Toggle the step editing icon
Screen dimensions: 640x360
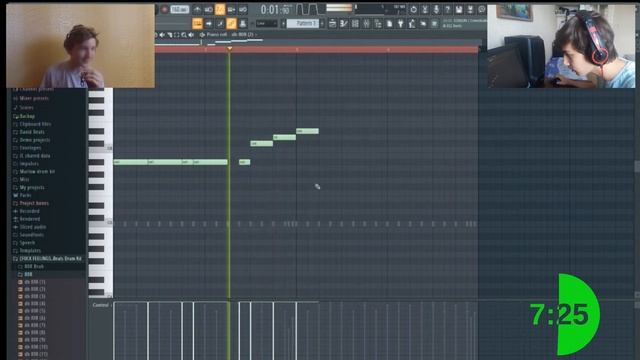coord(220,24)
